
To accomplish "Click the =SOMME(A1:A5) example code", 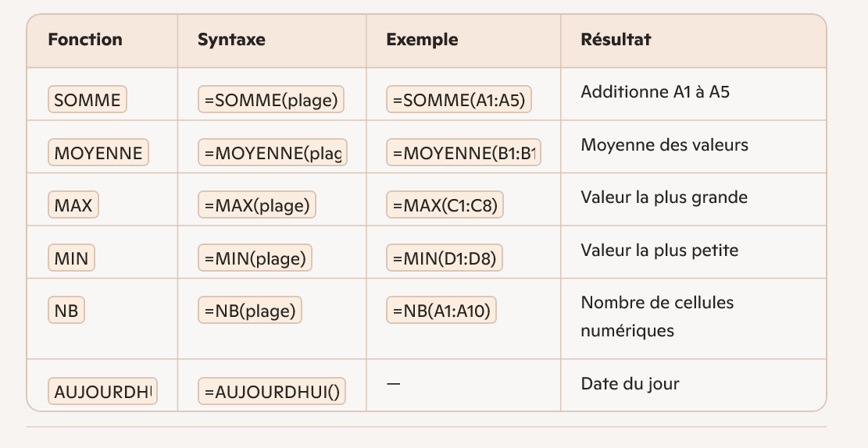I will point(459,100).
